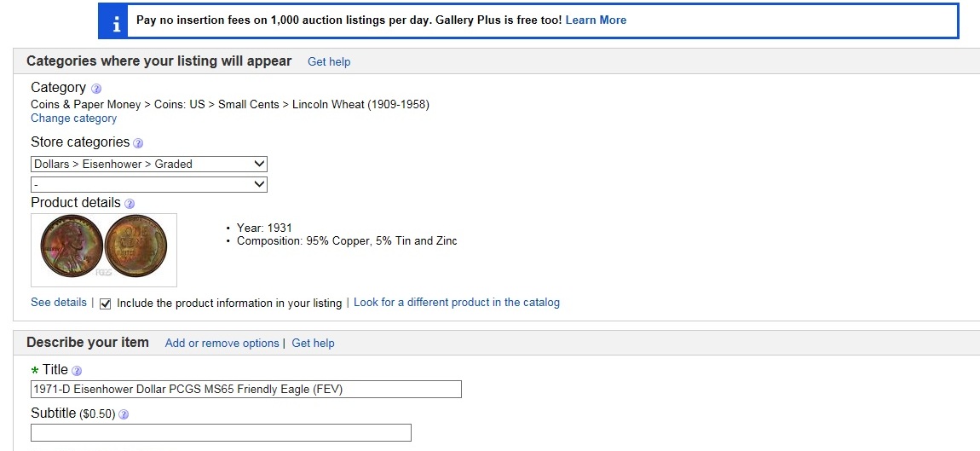The height and width of the screenshot is (451, 980).
Task: Expand the Dollars > Eisenhower > Graded dropdown
Action: pyautogui.click(x=149, y=164)
